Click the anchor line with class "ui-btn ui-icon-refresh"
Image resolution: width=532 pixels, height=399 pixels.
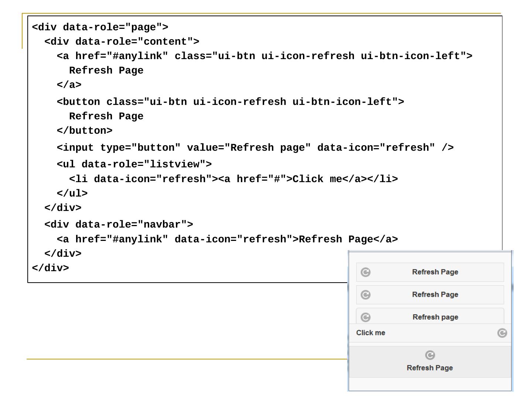pyautogui.click(x=264, y=56)
